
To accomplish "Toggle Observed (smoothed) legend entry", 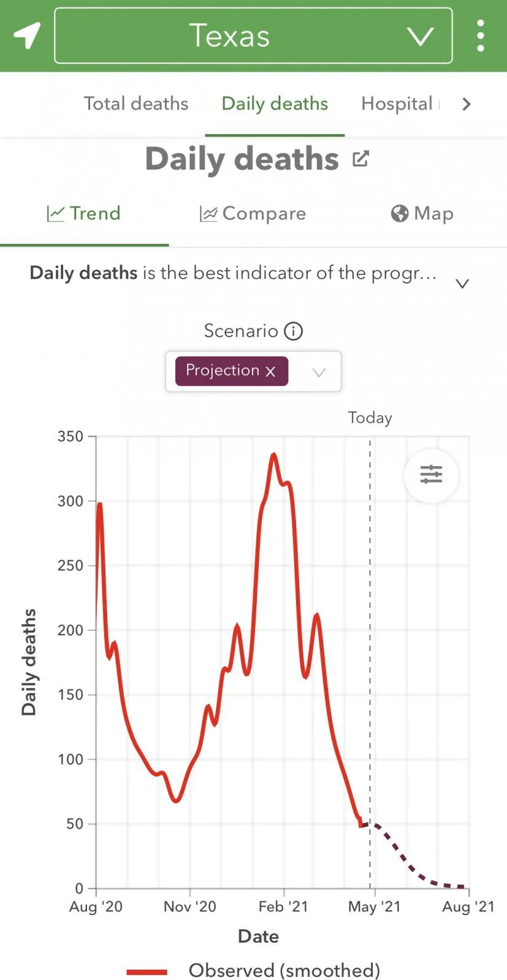I will 284,970.
